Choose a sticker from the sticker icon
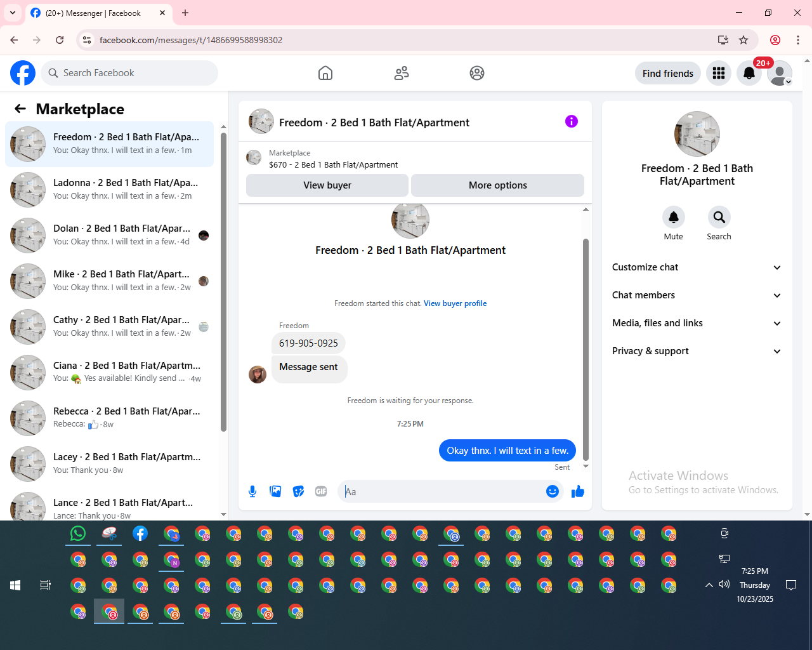This screenshot has height=650, width=812. (298, 491)
